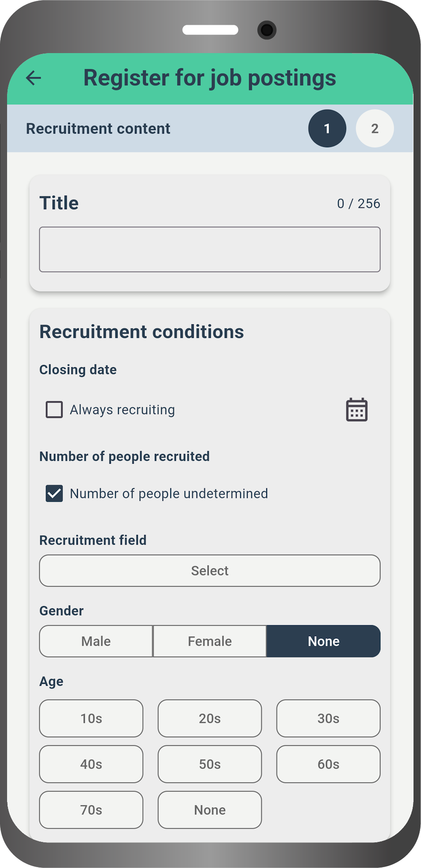Pick the 30s age group

pyautogui.click(x=328, y=718)
